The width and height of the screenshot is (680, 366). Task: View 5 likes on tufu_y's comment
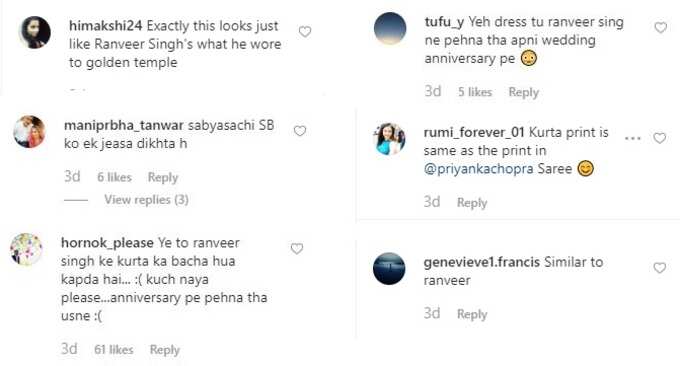click(x=475, y=92)
